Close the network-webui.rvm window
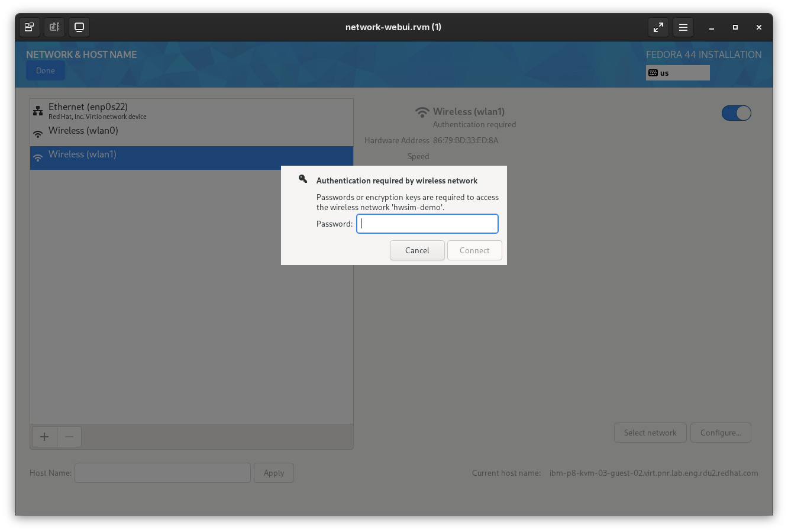Image resolution: width=788 pixels, height=532 pixels. 759,27
